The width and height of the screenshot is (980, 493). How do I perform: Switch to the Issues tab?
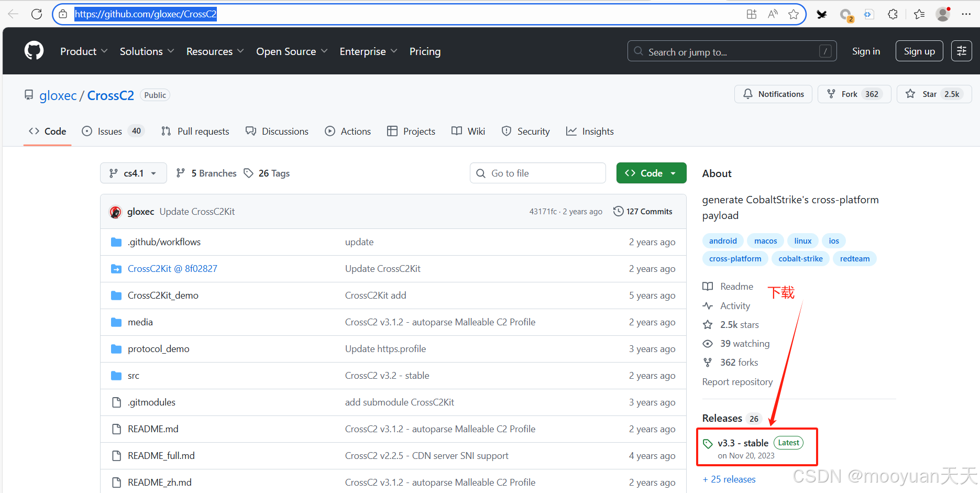click(x=113, y=131)
